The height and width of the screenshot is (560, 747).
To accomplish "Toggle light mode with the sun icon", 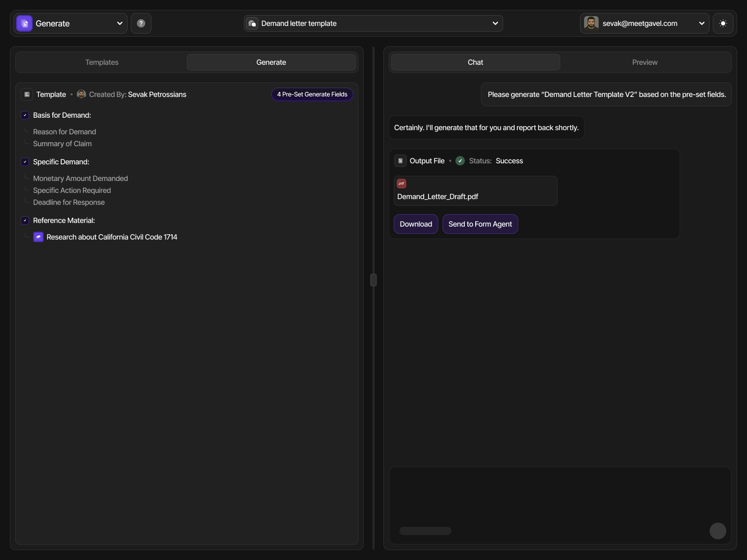I will [x=724, y=23].
